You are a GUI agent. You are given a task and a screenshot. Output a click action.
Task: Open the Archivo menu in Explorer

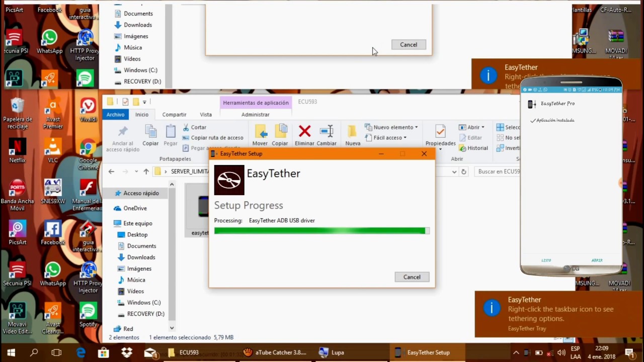tap(115, 115)
